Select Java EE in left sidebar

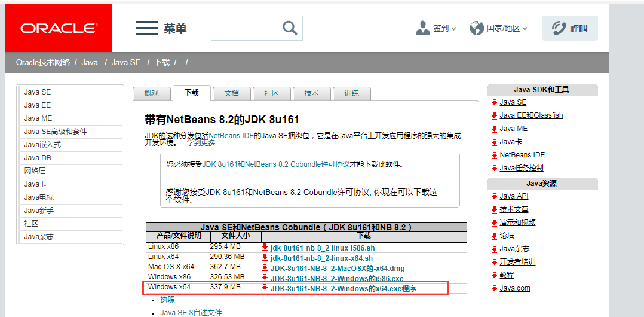pos(70,105)
